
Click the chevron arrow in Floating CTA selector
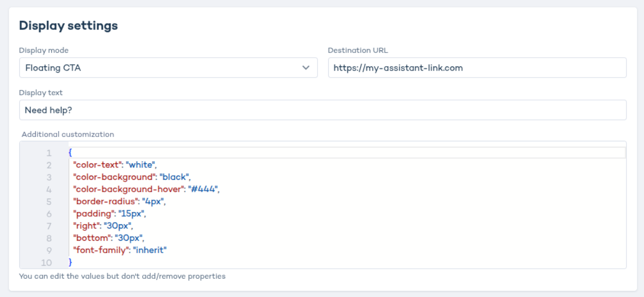(x=306, y=68)
